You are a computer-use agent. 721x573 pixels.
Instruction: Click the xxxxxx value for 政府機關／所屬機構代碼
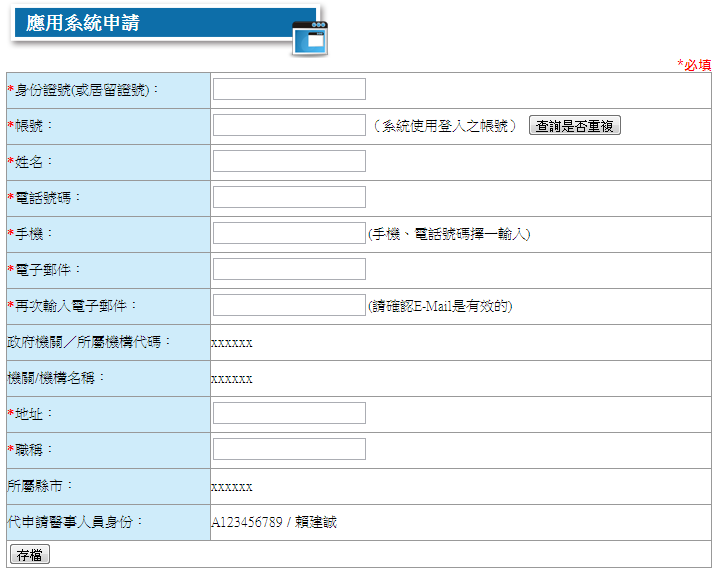click(232, 343)
